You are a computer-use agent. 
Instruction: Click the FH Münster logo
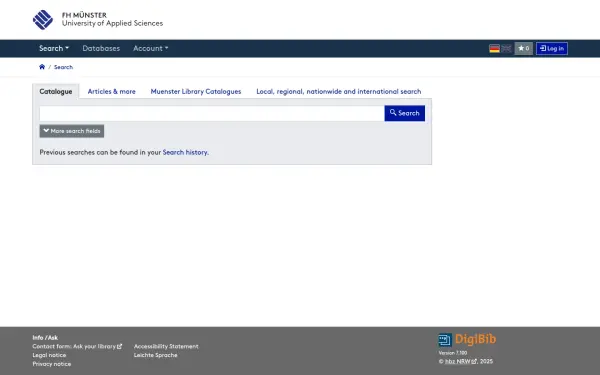43,20
